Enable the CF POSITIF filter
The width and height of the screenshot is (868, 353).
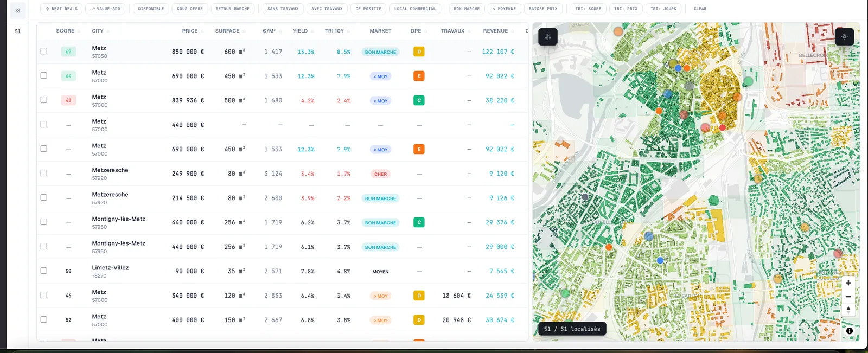click(x=368, y=9)
